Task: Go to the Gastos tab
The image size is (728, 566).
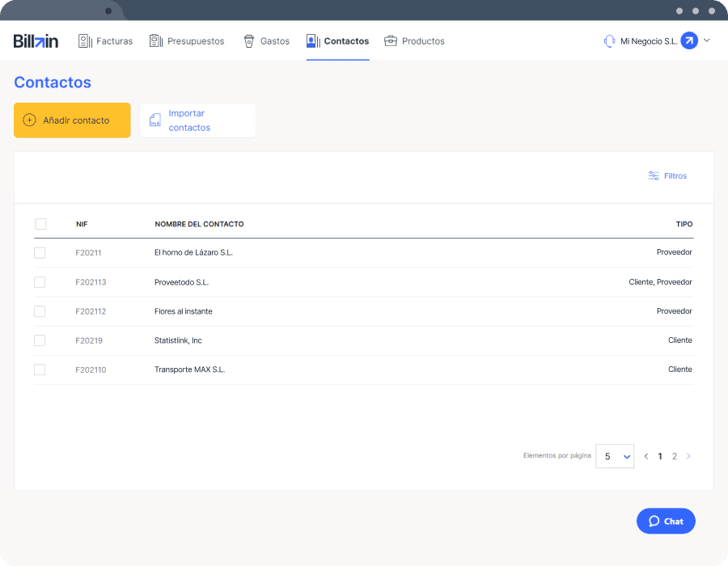Action: pyautogui.click(x=266, y=41)
